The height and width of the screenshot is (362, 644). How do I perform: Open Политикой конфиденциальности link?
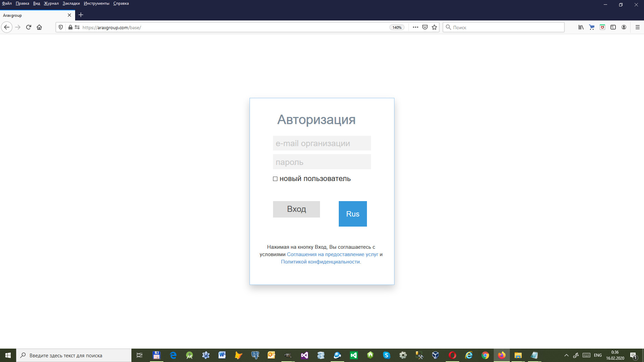[320, 262]
